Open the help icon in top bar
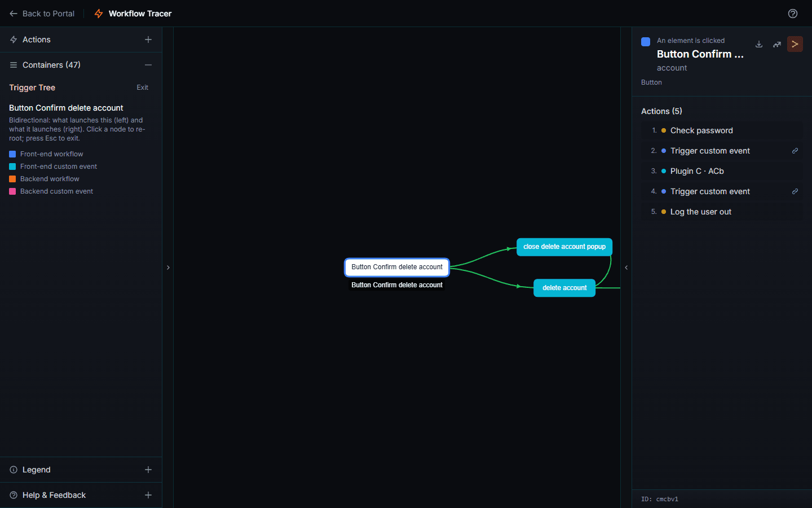 click(793, 14)
